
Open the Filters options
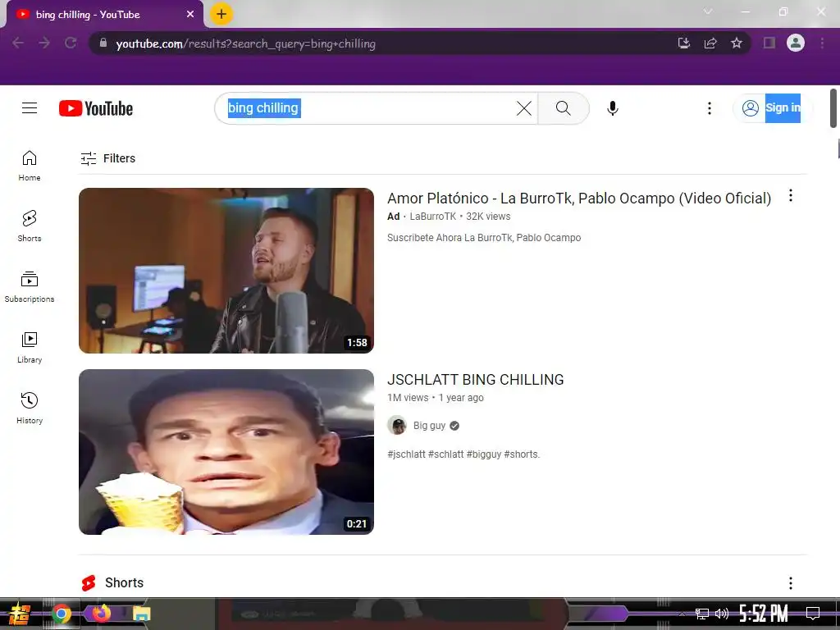click(107, 158)
